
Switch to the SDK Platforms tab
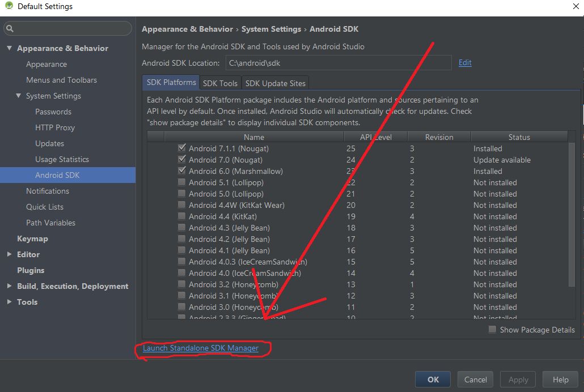pos(171,83)
